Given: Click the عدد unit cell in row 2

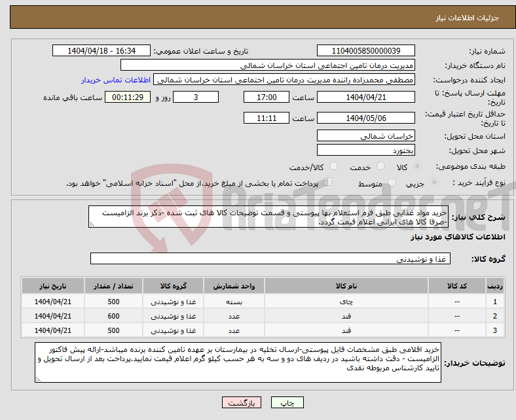Looking at the screenshot, I should click(234, 316).
